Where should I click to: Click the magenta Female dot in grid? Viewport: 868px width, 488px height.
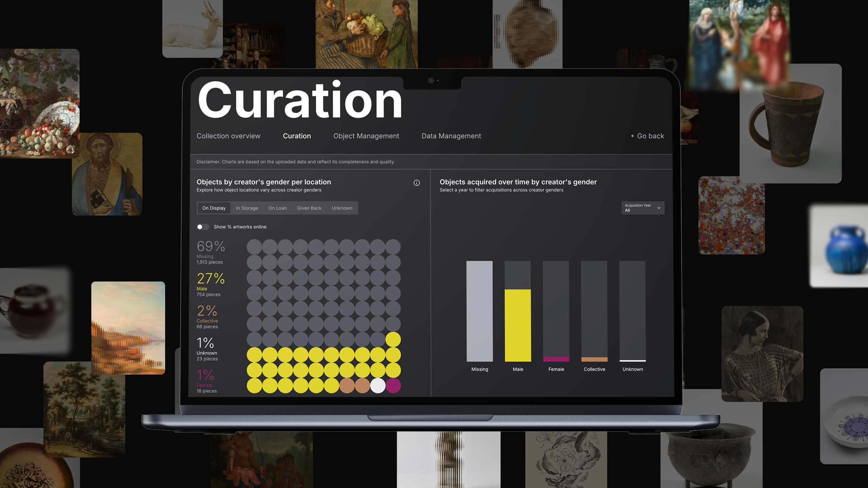click(x=393, y=386)
